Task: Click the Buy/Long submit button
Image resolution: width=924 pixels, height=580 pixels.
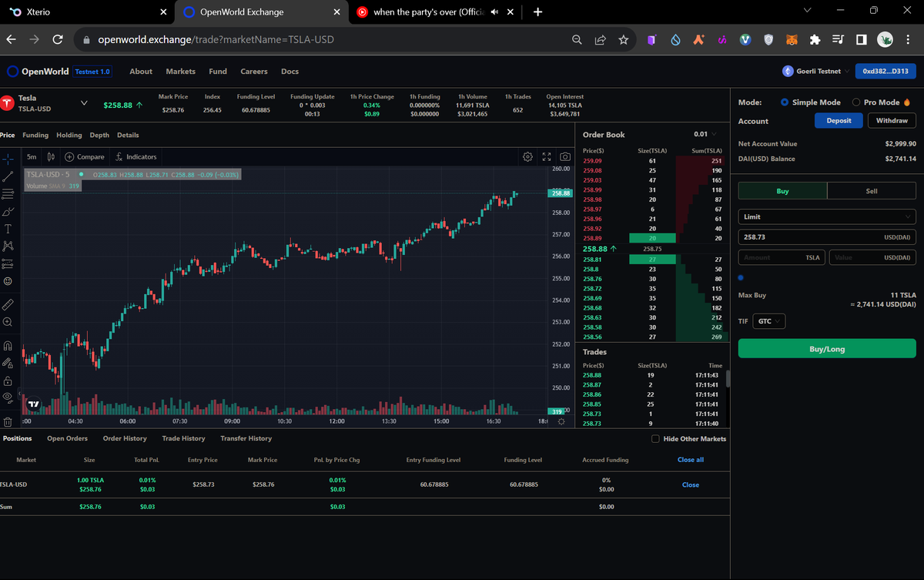Action: coord(827,349)
